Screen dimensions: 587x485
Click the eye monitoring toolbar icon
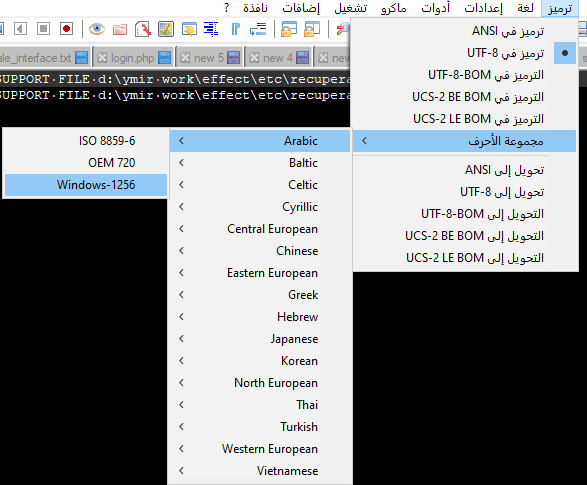(97, 29)
